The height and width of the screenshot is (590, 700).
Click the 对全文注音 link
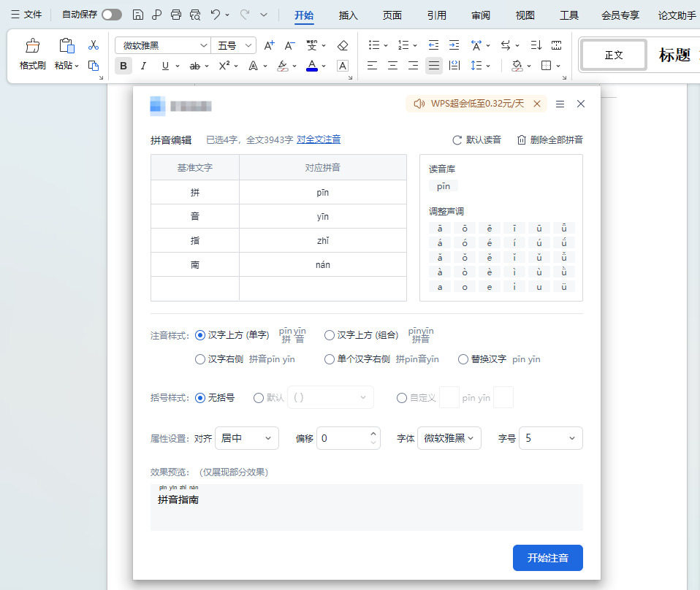coord(319,139)
